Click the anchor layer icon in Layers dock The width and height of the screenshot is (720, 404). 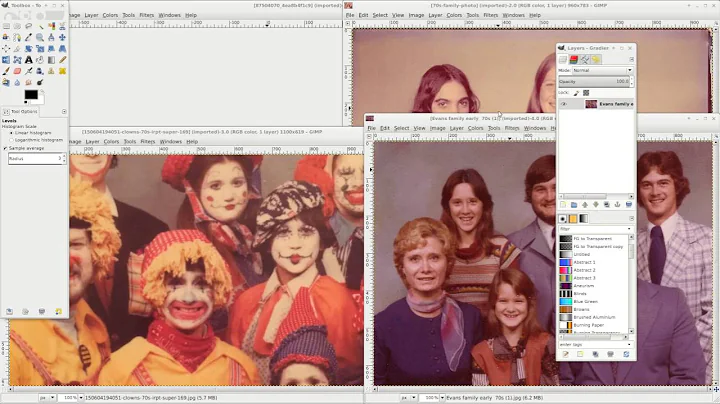click(x=617, y=204)
